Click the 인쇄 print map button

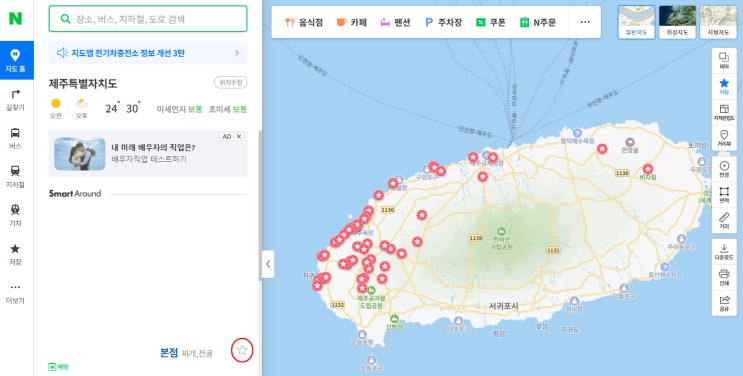pyautogui.click(x=724, y=277)
